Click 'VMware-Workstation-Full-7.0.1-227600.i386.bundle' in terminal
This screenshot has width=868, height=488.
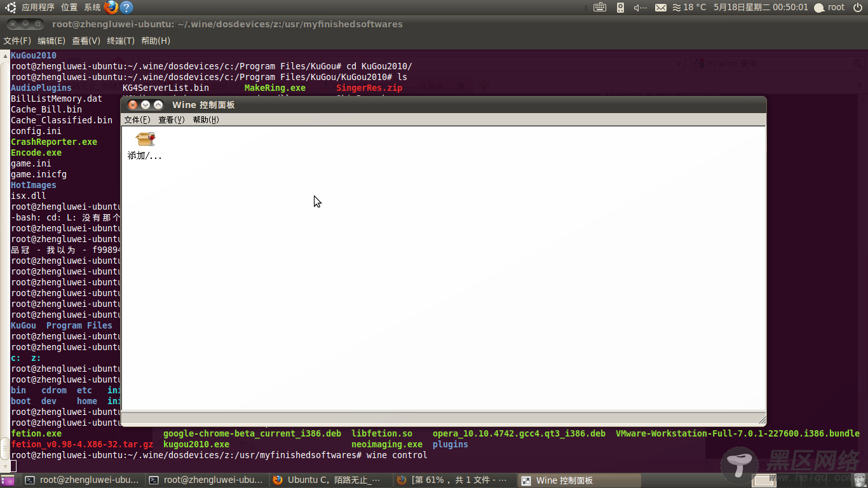pyautogui.click(x=738, y=433)
